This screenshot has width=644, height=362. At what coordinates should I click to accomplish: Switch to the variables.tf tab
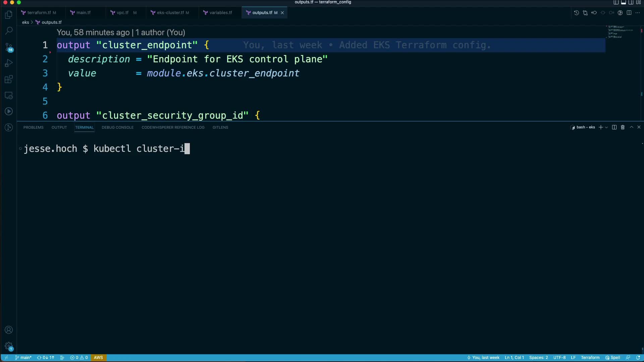(x=220, y=13)
